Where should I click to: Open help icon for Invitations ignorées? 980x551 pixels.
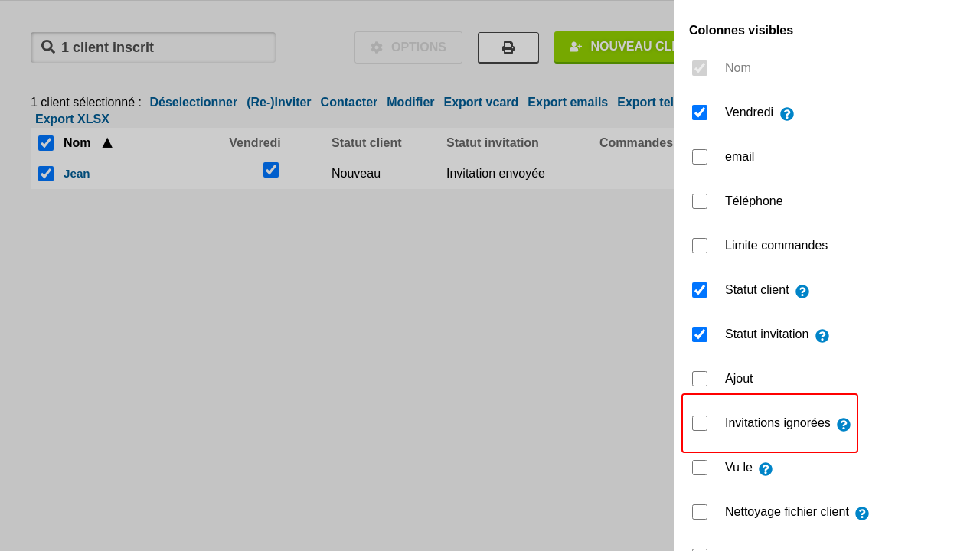click(843, 425)
